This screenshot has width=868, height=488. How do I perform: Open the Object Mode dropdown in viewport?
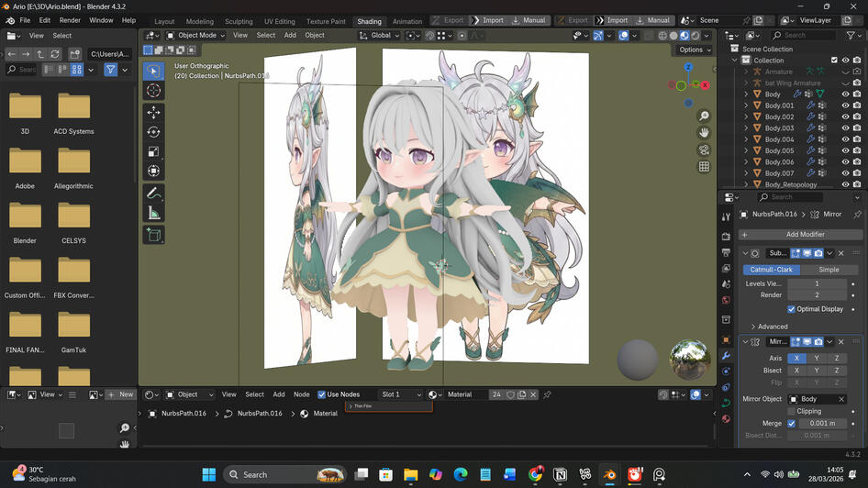tap(196, 35)
